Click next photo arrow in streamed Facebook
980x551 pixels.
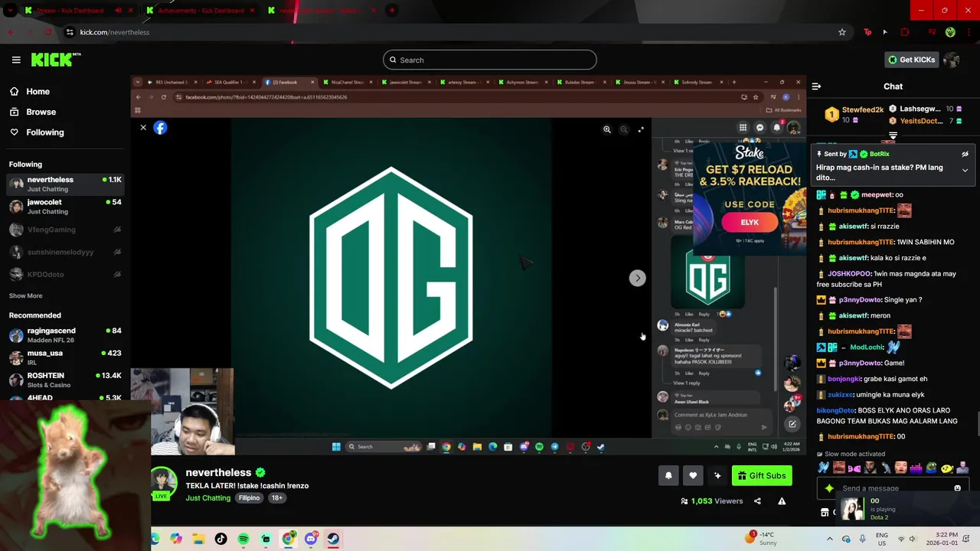point(638,278)
